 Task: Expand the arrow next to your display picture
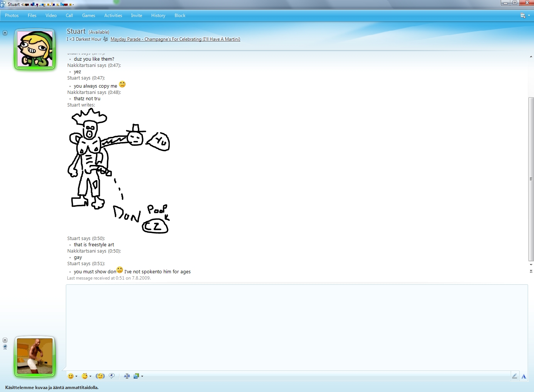click(5, 340)
